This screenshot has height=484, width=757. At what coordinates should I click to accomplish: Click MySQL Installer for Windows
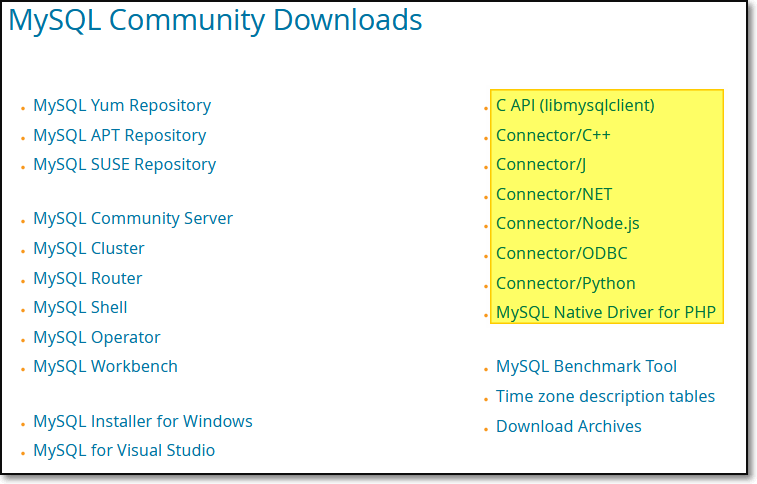(142, 421)
